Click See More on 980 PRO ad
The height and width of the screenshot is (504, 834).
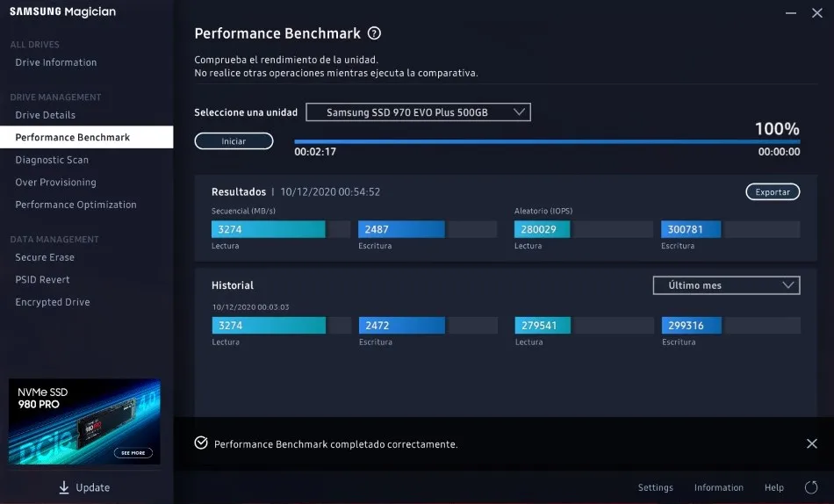[133, 453]
